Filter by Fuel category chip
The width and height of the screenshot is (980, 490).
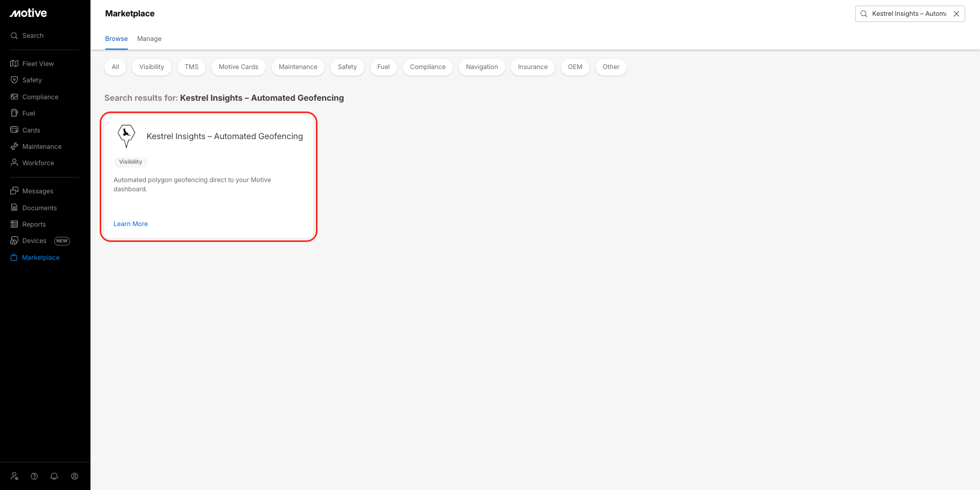click(x=383, y=67)
